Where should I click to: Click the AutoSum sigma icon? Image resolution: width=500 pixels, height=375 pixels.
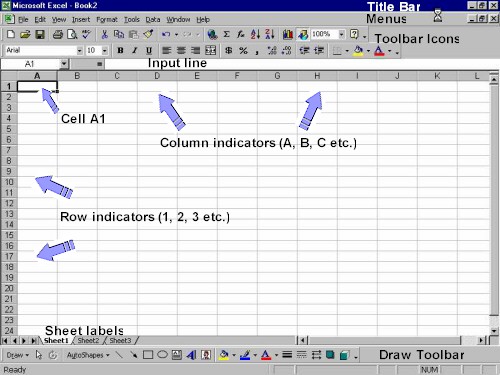(226, 34)
